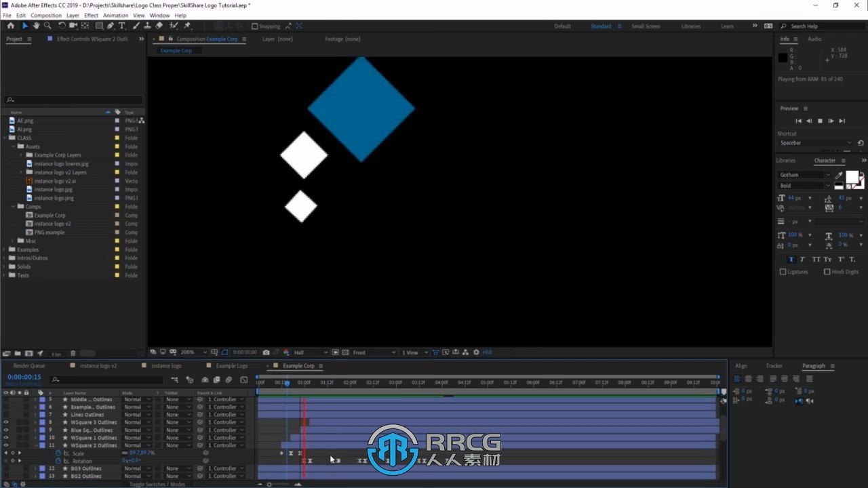Viewport: 868px width, 488px height.
Task: Select the Home icon in the toolbar
Action: click(10, 26)
